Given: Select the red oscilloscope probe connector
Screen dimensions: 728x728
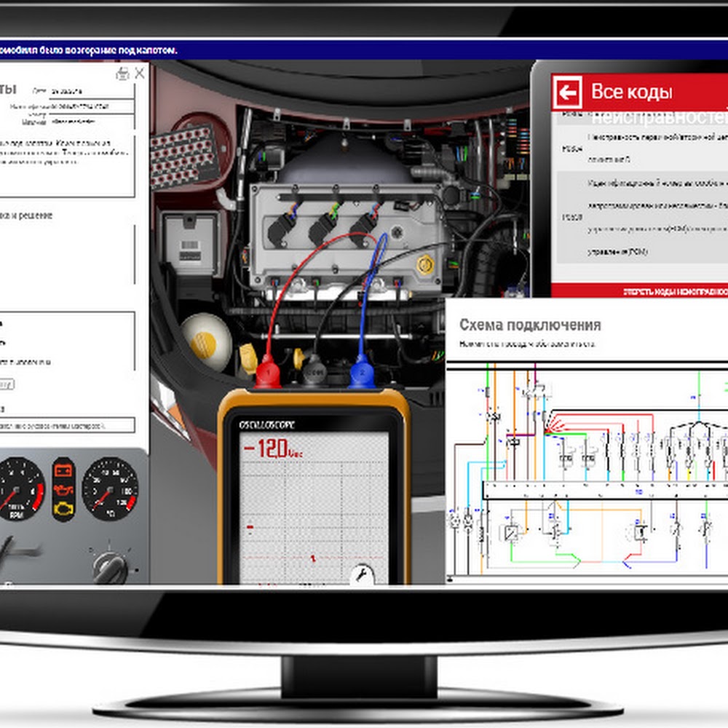Looking at the screenshot, I should (x=268, y=371).
